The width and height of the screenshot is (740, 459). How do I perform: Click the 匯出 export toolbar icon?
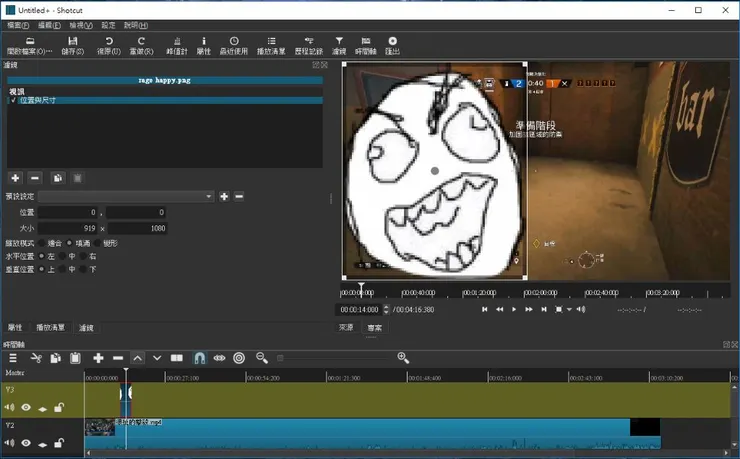pyautogui.click(x=392, y=45)
